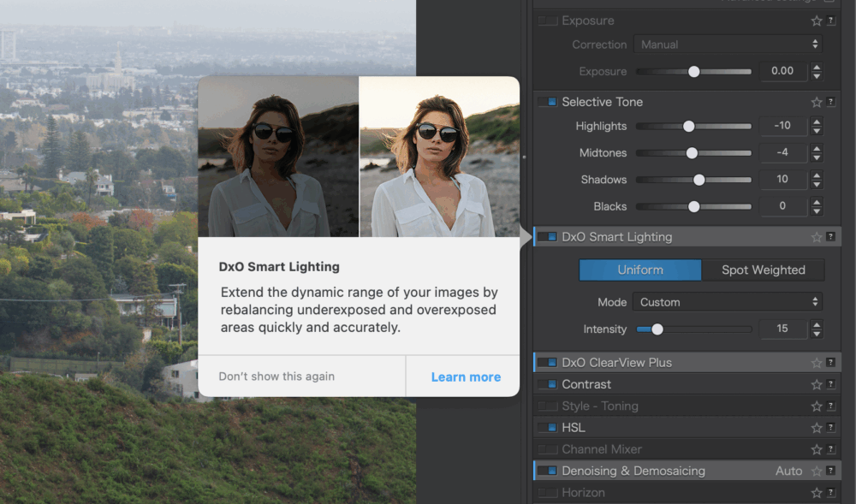
Task: Click the Horizon panel star icon
Action: pos(817,493)
